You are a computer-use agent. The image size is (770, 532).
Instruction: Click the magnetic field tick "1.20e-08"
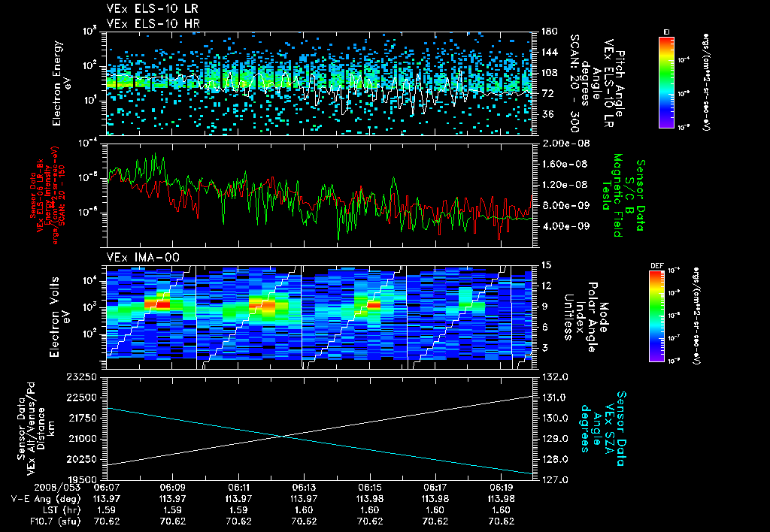[x=565, y=185]
